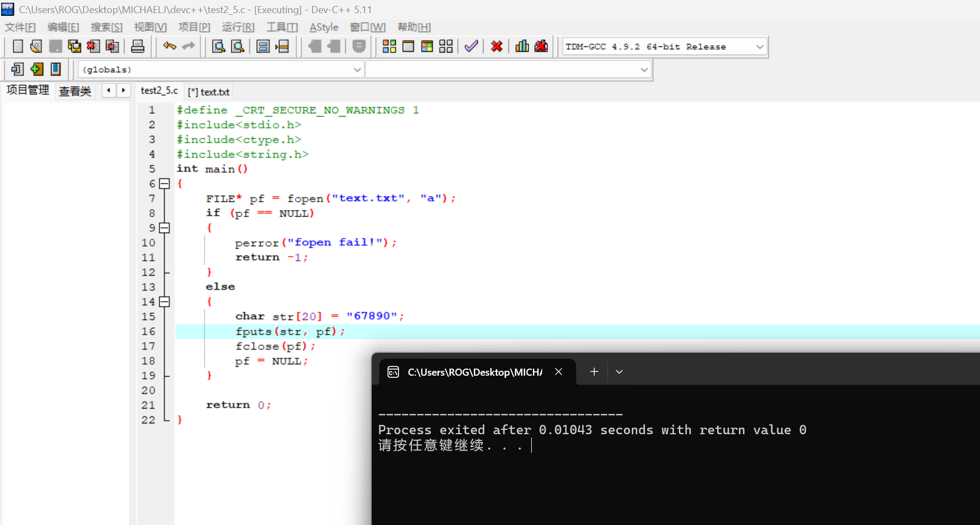980x525 pixels.
Task: Click the disabled shield icon in the toolbar
Action: (359, 46)
